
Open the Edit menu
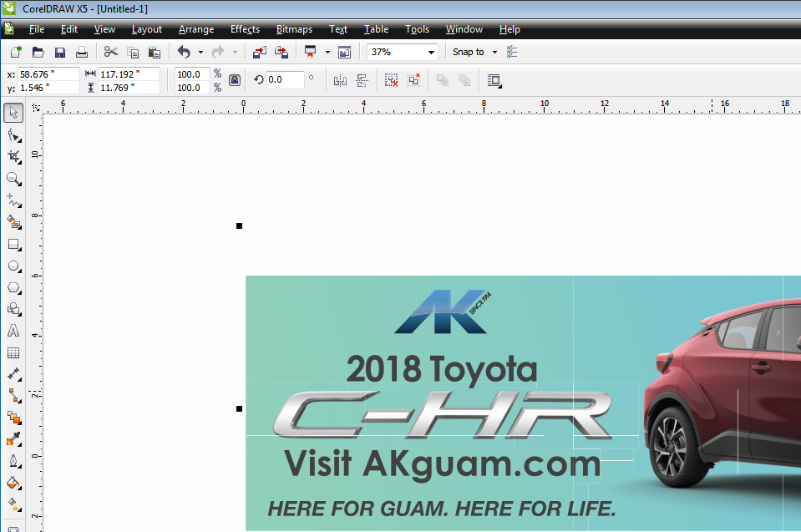(x=69, y=29)
